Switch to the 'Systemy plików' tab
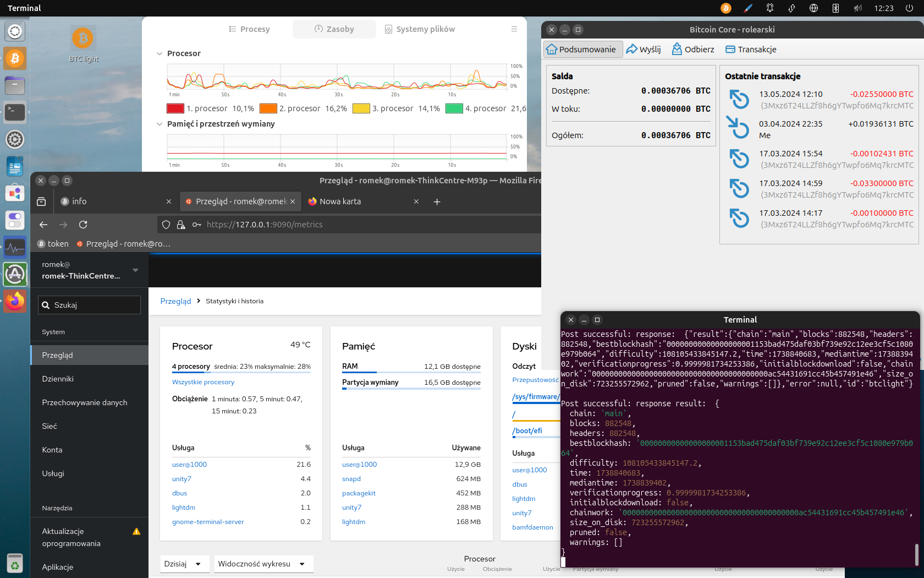Image resolution: width=924 pixels, height=578 pixels. pos(420,29)
